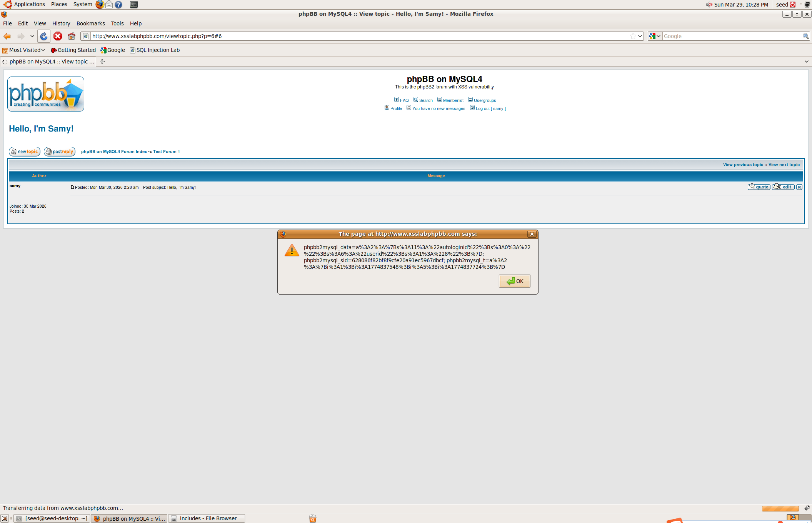Click the red stop loading icon
This screenshot has width=812, height=523.
tap(58, 36)
